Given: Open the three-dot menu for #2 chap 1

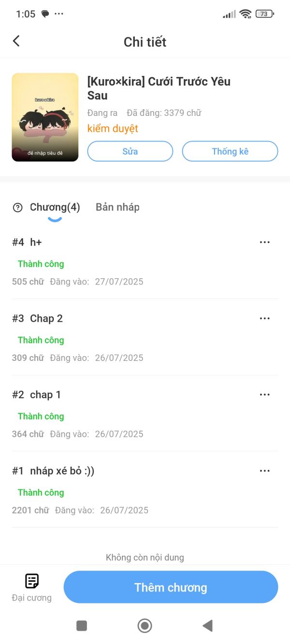Looking at the screenshot, I should [264, 395].
